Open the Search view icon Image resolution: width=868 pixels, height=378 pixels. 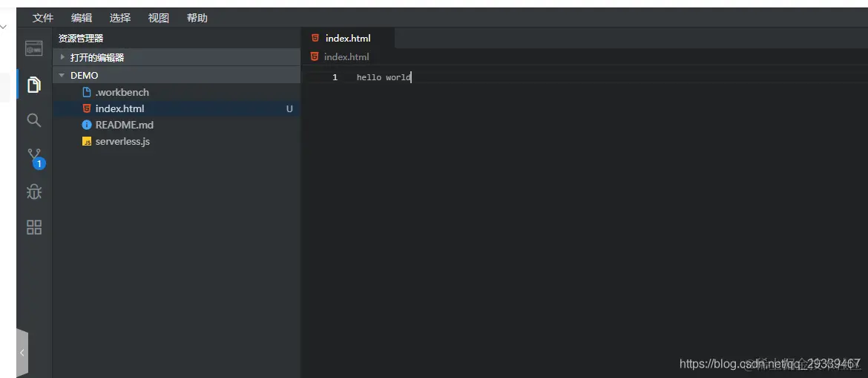[34, 120]
